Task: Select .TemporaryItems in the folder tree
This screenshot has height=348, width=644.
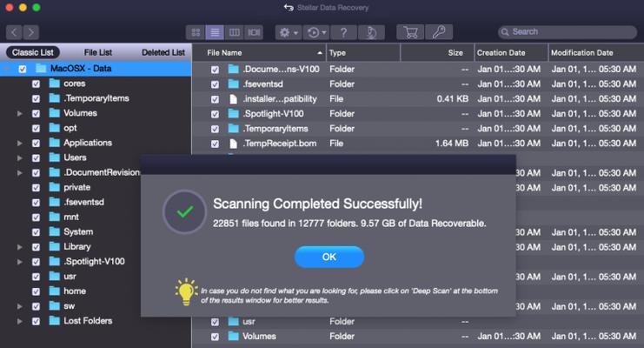Action: [x=96, y=98]
